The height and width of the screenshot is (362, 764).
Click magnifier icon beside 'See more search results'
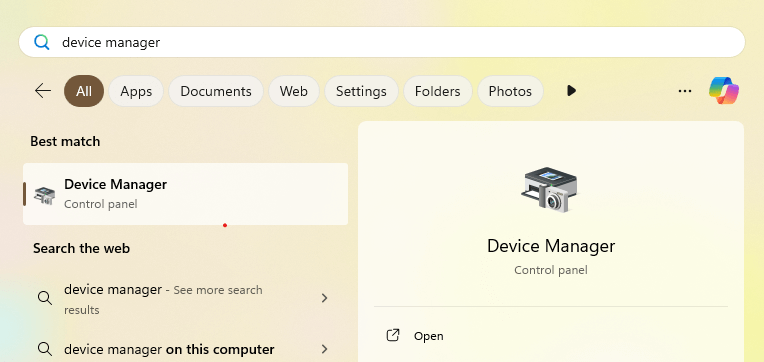pos(45,298)
